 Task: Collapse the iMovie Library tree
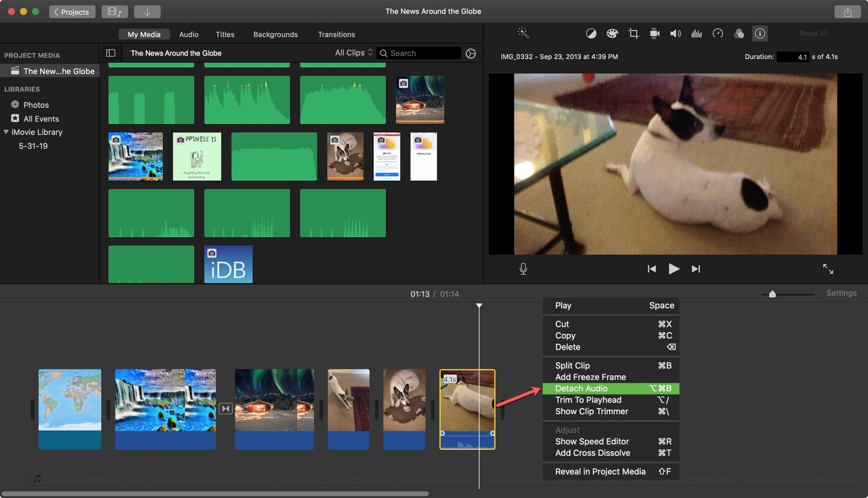(x=7, y=131)
